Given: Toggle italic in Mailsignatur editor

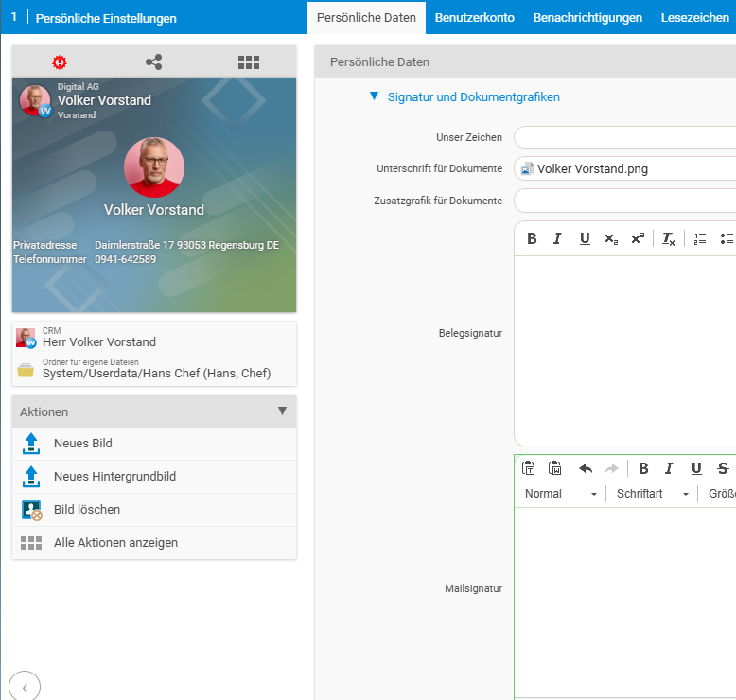Looking at the screenshot, I should tap(670, 468).
